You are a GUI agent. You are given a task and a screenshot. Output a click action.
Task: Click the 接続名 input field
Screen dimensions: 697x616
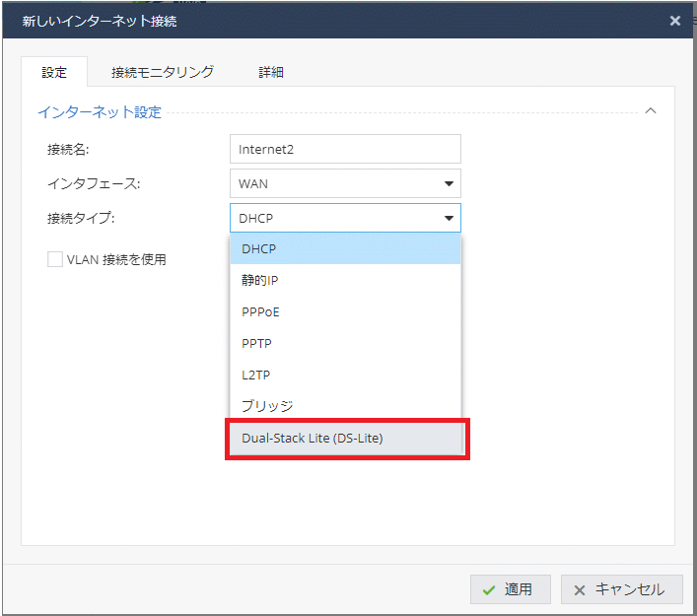[x=345, y=149]
